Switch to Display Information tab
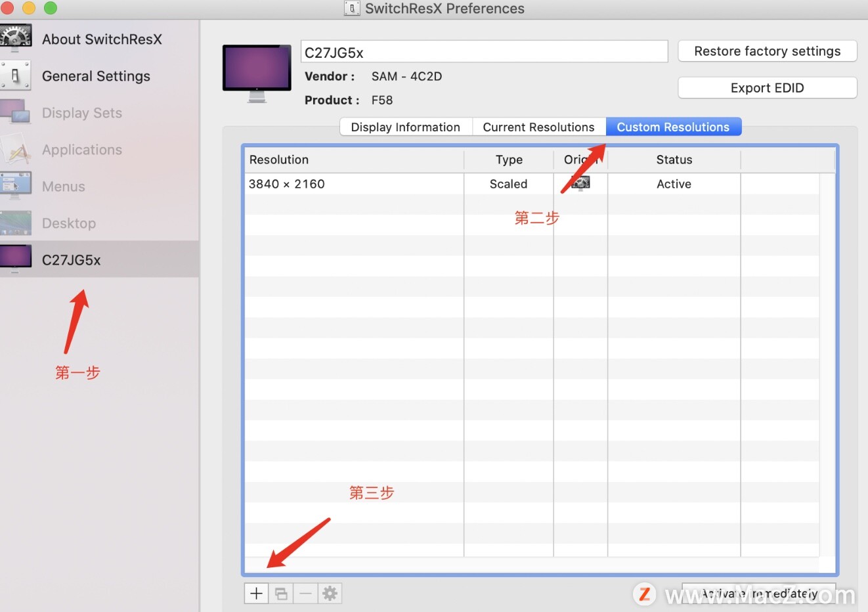Viewport: 868px width, 612px height. pos(406,127)
